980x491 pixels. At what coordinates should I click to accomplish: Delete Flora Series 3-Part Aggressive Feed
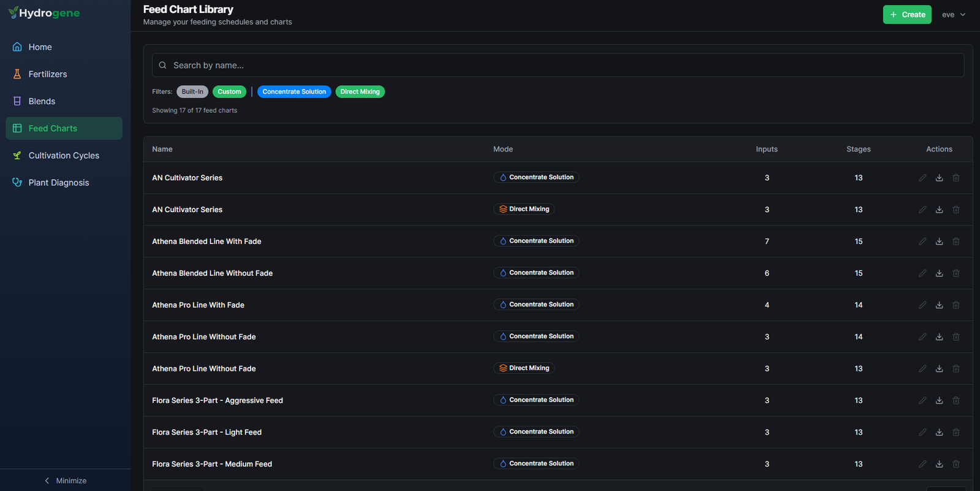(956, 401)
